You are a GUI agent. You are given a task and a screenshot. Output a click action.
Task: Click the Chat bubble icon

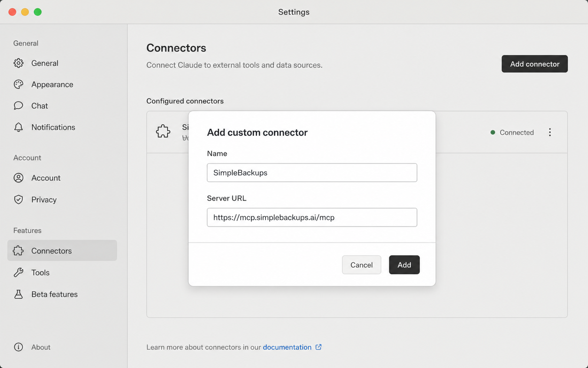pos(19,106)
